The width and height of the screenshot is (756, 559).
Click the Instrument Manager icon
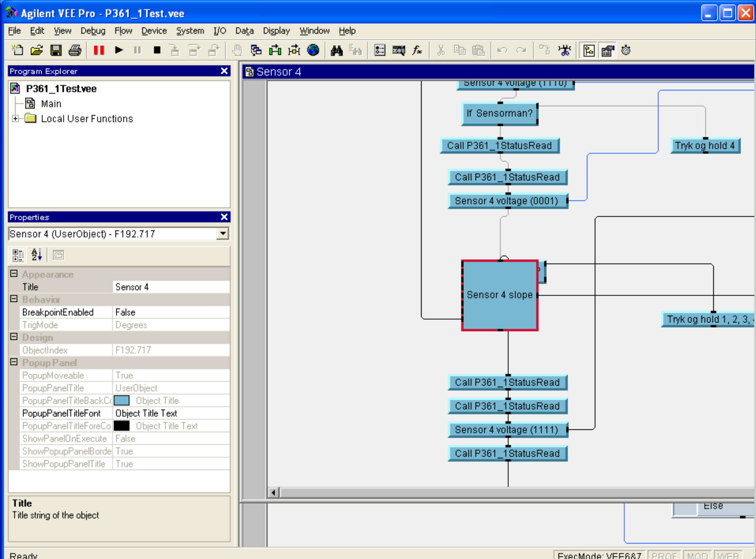point(398,50)
